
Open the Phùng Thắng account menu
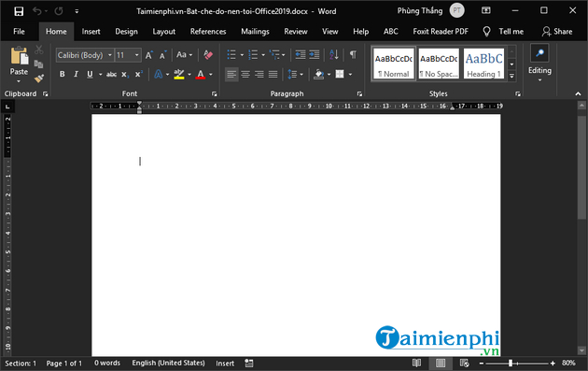pyautogui.click(x=430, y=11)
